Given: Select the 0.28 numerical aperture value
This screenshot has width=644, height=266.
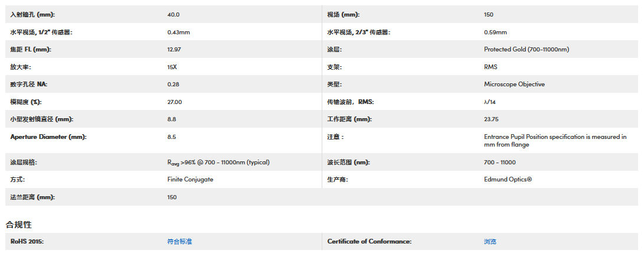Looking at the screenshot, I should pyautogui.click(x=173, y=85).
